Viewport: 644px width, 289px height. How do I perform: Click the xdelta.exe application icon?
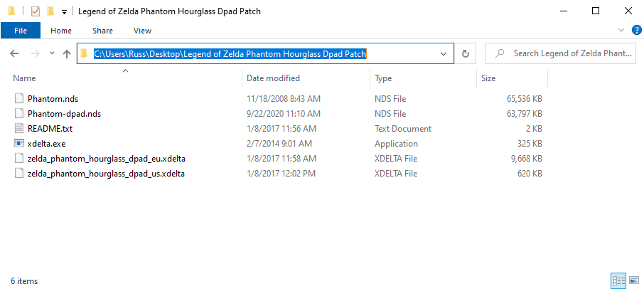tap(19, 144)
